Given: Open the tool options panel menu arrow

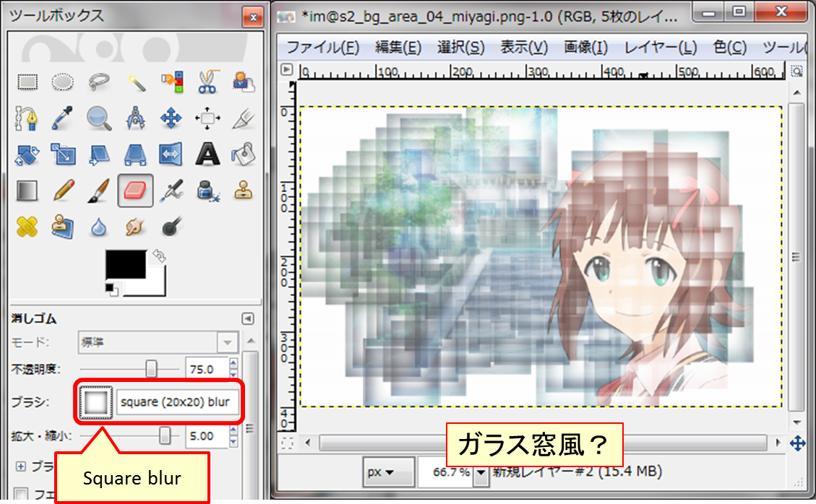Looking at the screenshot, I should [248, 318].
